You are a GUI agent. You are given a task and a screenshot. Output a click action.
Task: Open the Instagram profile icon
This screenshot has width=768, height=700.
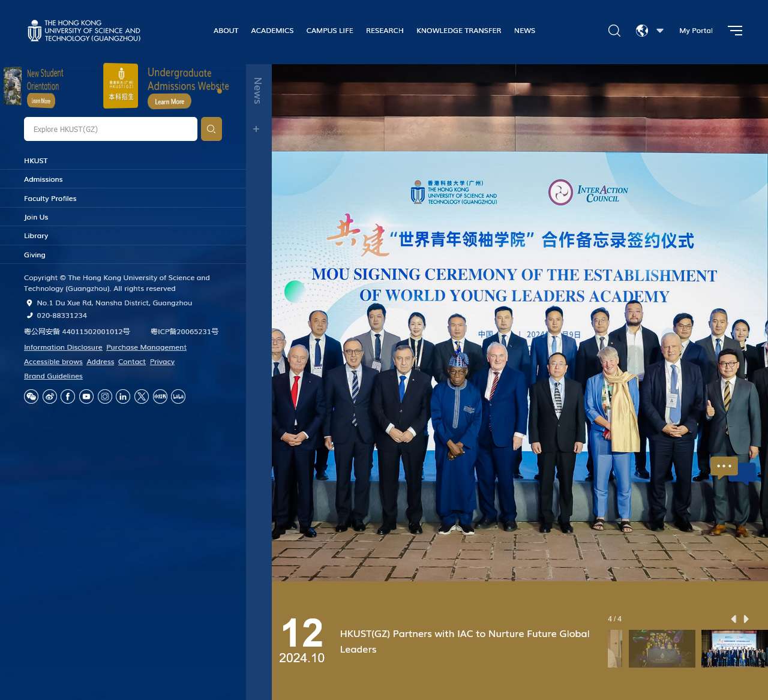point(105,396)
